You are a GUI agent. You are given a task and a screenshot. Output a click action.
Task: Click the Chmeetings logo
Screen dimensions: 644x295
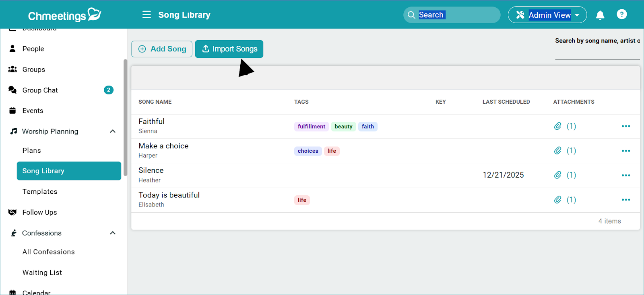pos(64,15)
